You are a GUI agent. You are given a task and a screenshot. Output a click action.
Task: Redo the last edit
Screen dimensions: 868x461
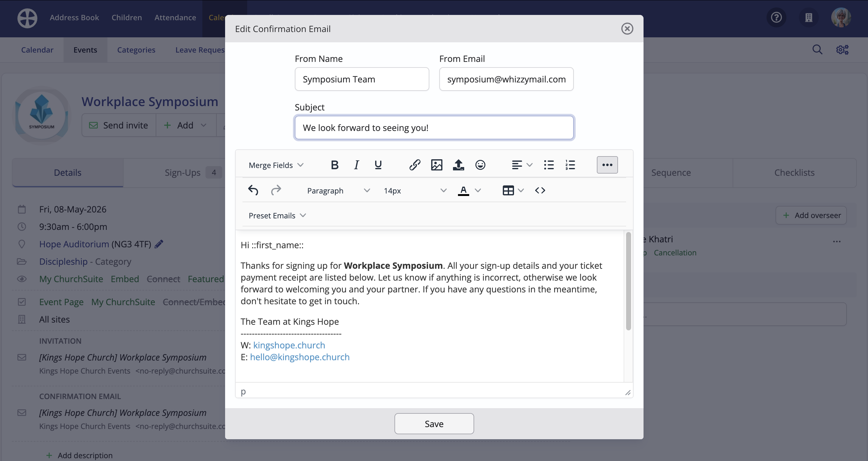[276, 191]
